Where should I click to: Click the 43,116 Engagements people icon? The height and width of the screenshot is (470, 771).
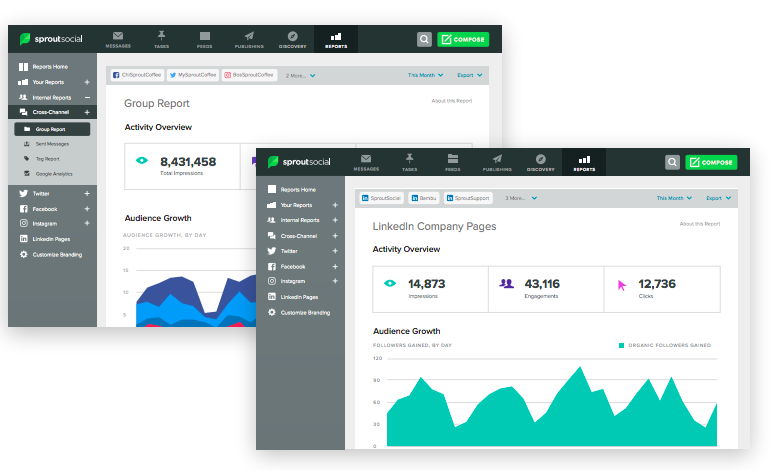click(506, 283)
